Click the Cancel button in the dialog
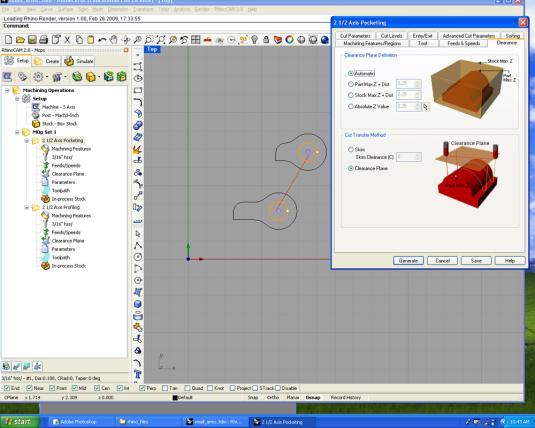Image resolution: width=535 pixels, height=428 pixels. tap(443, 261)
